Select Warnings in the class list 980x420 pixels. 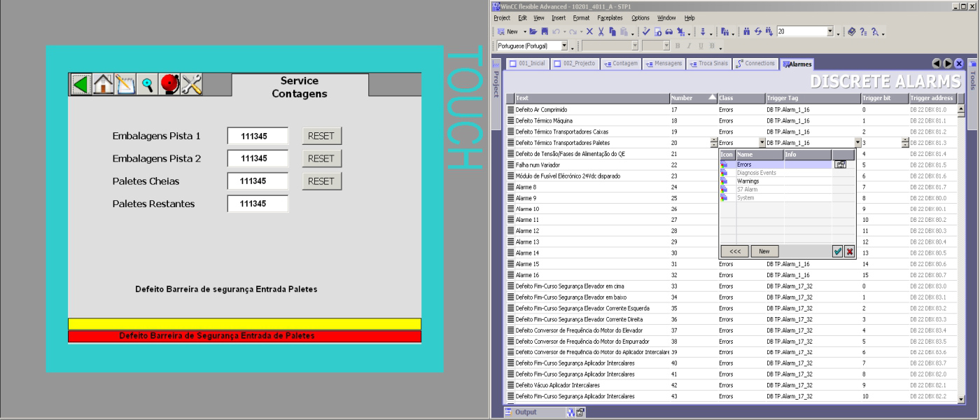[748, 181]
